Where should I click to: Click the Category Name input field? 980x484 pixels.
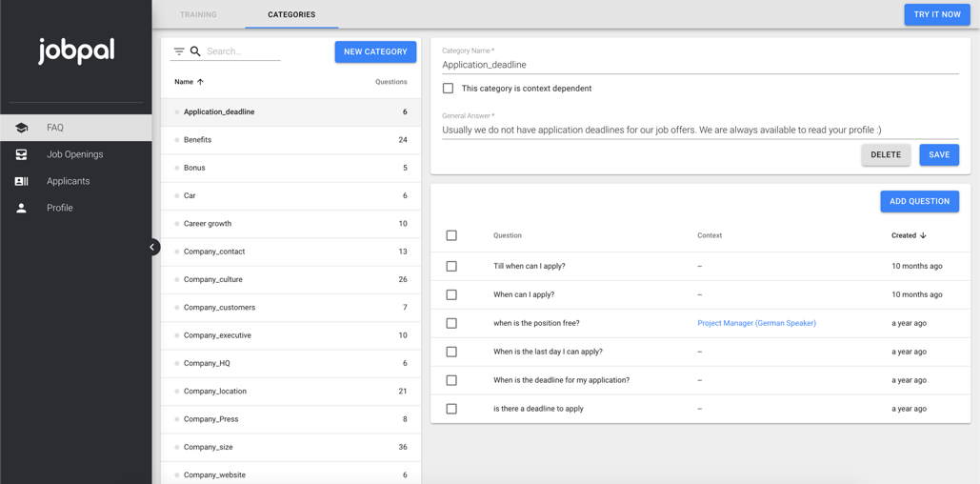(700, 65)
